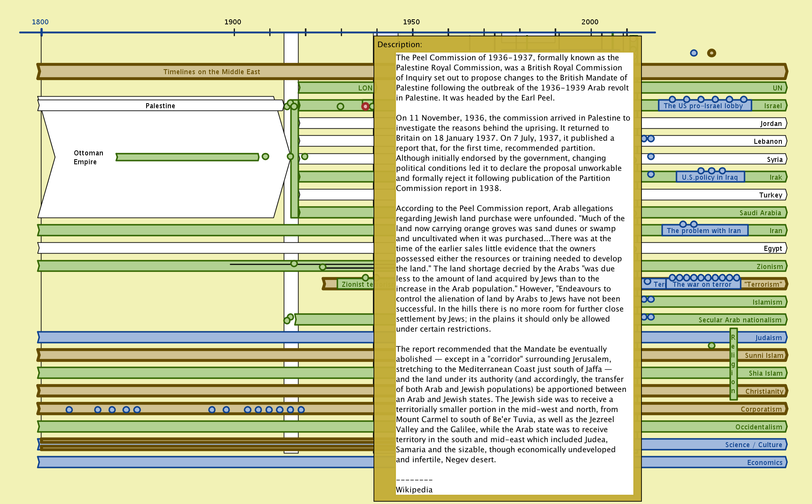This screenshot has height=504, width=812.
Task: Select the vertical Religion grouping bar
Action: pos(733,364)
